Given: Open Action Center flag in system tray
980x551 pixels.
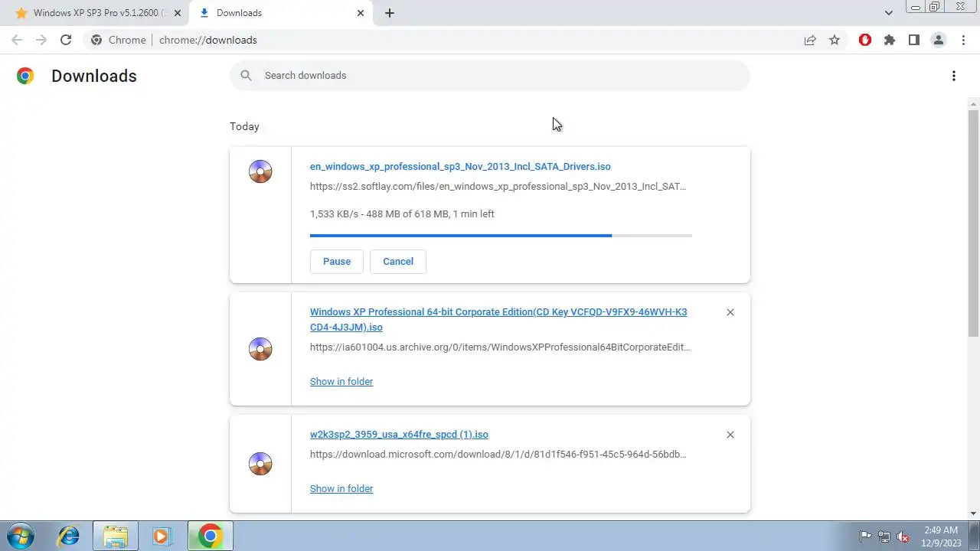Looking at the screenshot, I should coord(866,536).
